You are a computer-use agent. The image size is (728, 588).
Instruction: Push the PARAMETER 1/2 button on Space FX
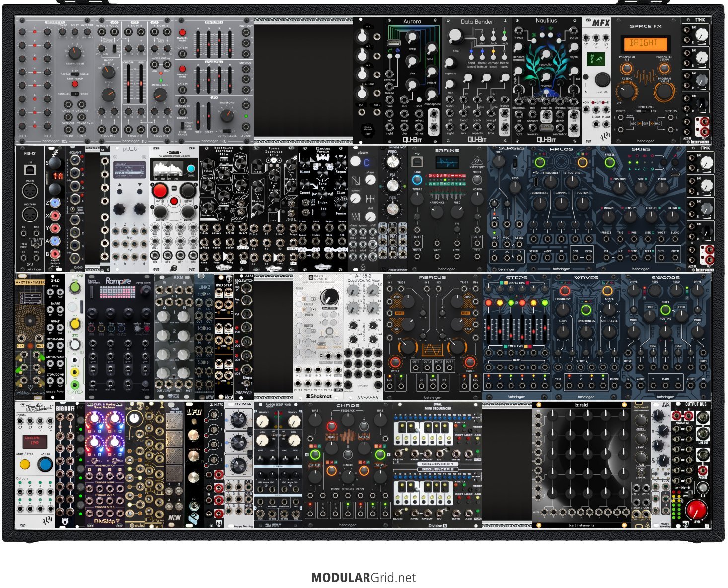coord(627,67)
